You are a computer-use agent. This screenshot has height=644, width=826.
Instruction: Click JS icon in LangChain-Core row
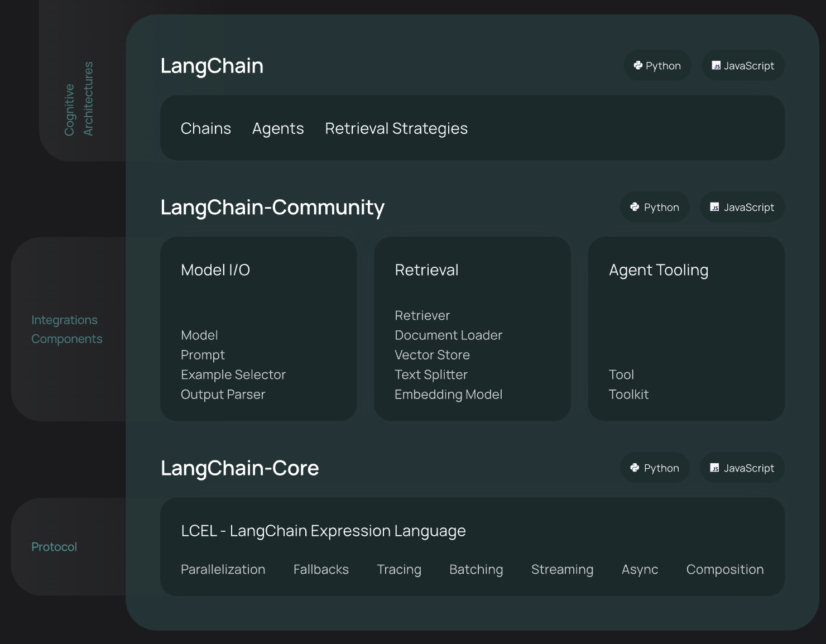tap(714, 468)
